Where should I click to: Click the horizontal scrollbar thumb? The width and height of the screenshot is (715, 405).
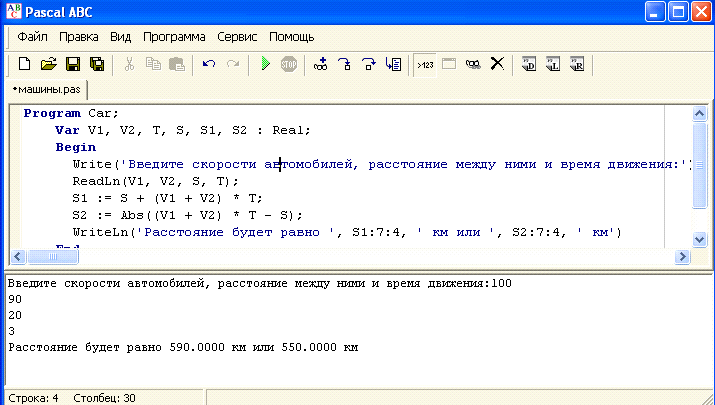tap(52, 256)
